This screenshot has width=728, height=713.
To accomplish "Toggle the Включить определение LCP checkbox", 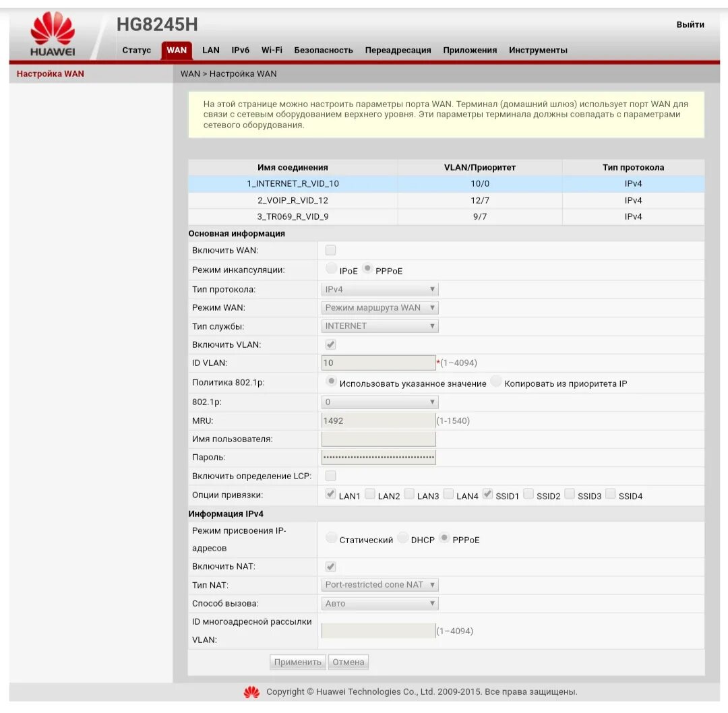I will coord(330,476).
